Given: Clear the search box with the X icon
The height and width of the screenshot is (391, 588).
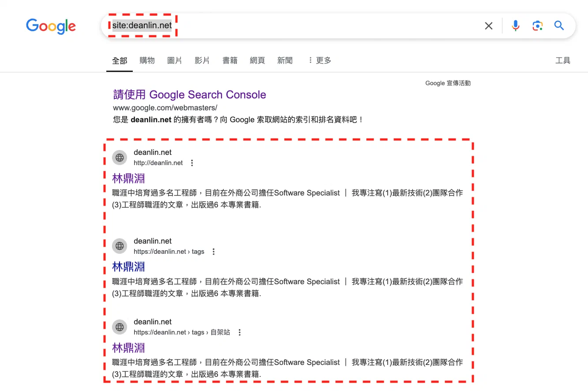Looking at the screenshot, I should 489,26.
